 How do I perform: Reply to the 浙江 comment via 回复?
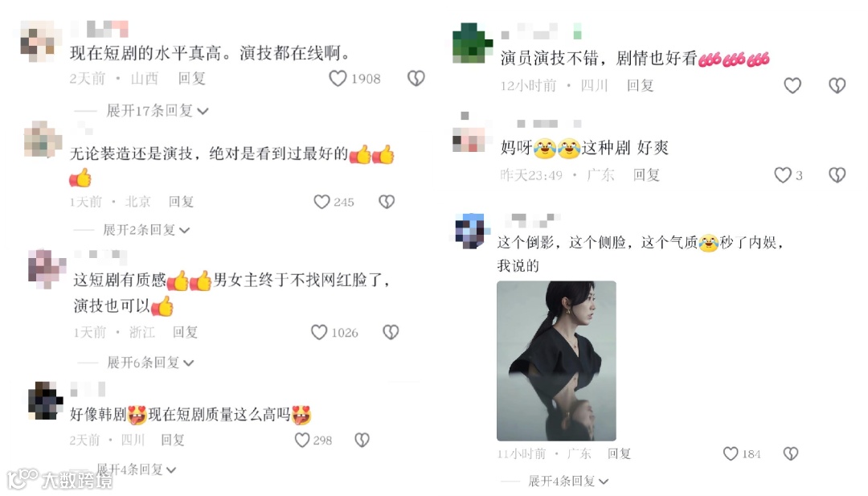pos(185,332)
